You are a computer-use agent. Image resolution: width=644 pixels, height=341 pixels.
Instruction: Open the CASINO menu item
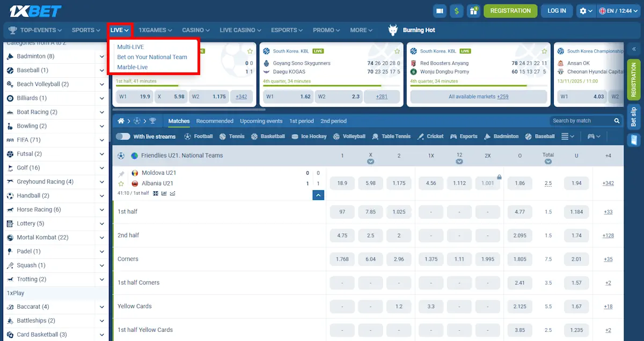coord(194,30)
